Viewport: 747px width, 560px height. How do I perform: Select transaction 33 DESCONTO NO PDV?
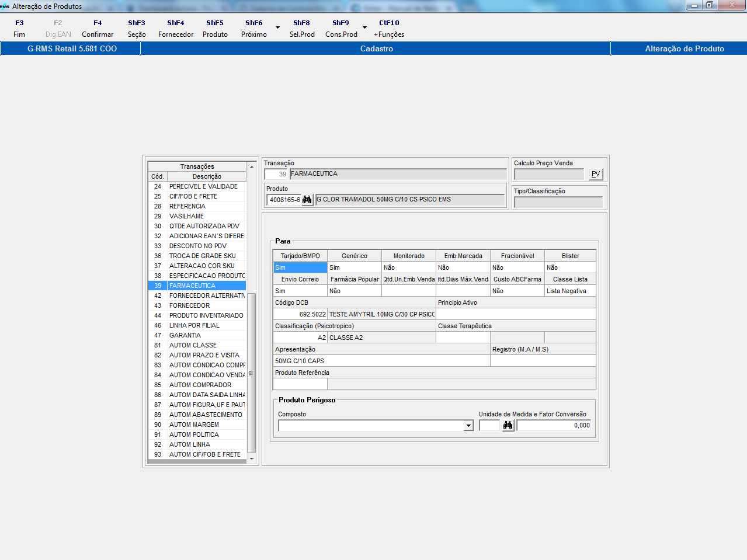(x=197, y=246)
